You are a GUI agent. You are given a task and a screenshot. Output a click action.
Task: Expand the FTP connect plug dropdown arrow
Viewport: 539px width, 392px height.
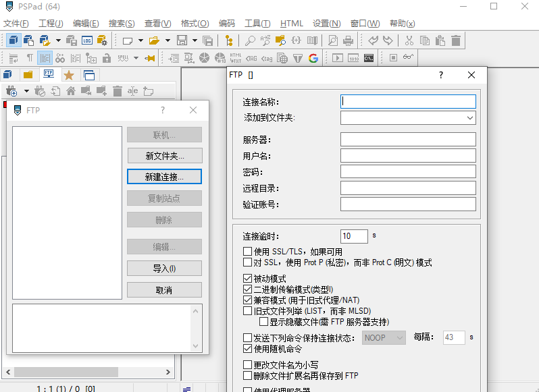[26, 91]
